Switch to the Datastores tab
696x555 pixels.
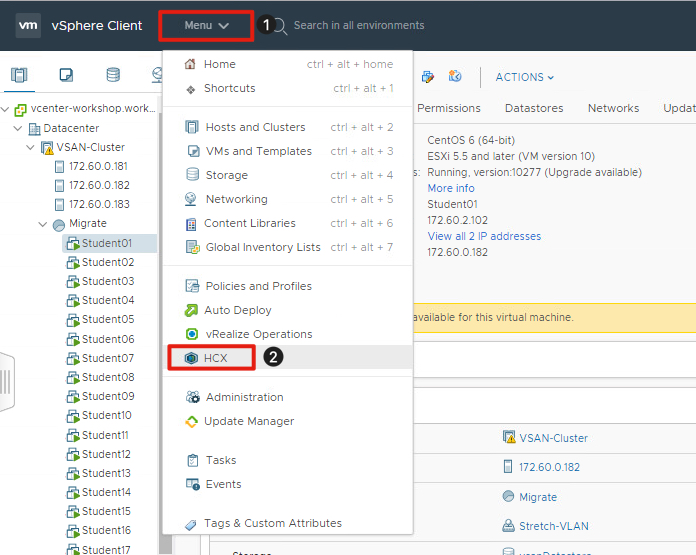point(534,108)
